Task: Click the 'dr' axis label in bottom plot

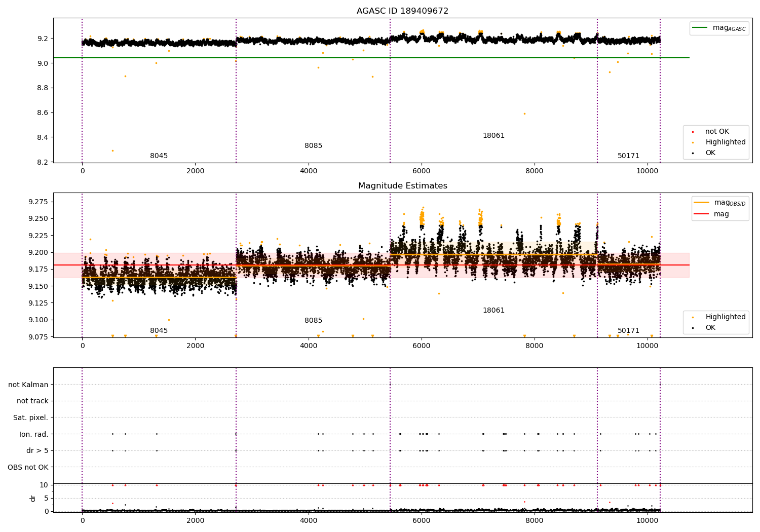Action: (33, 498)
